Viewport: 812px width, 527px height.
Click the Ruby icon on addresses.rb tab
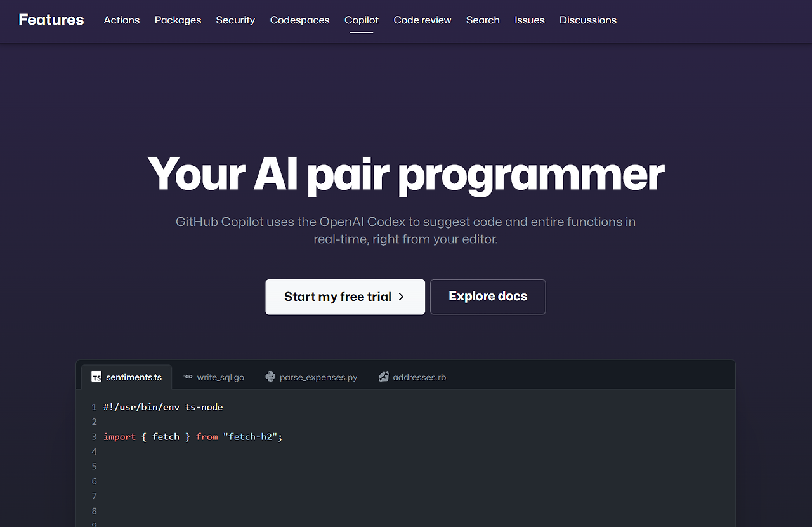point(384,377)
